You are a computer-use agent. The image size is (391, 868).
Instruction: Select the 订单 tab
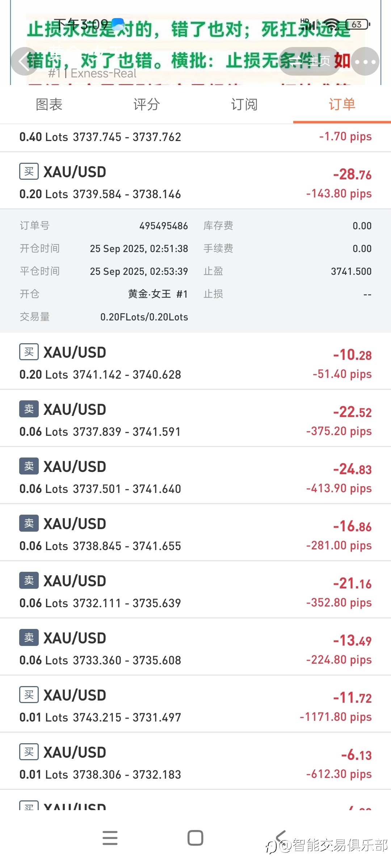[x=342, y=105]
